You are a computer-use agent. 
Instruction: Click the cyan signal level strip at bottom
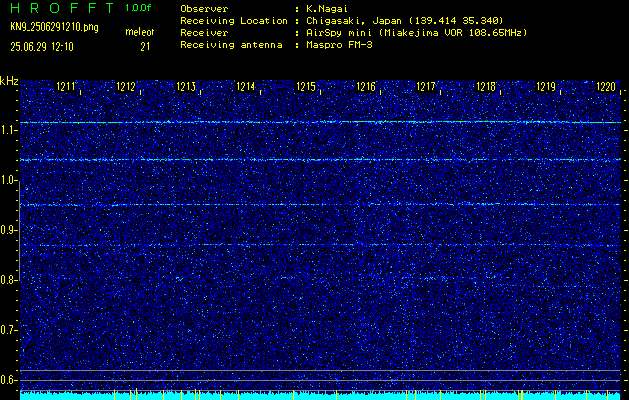(x=320, y=396)
